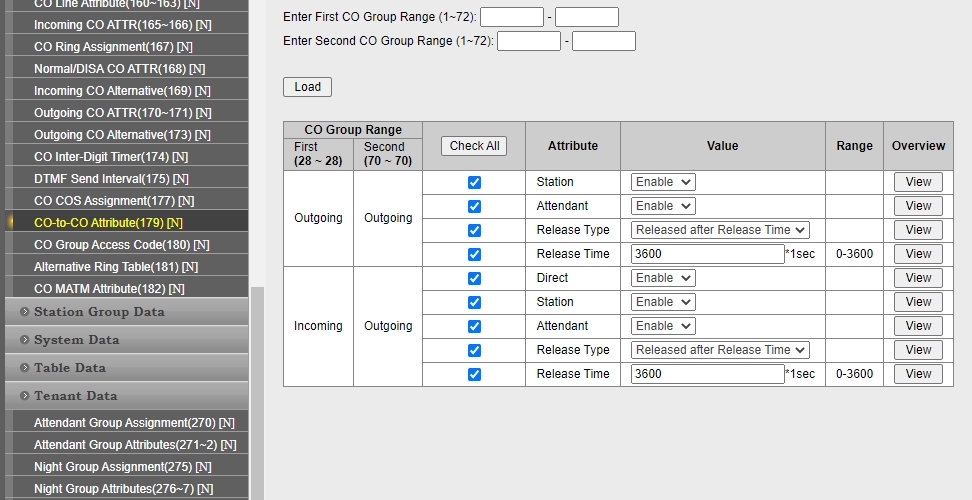Click the Load button

(307, 87)
